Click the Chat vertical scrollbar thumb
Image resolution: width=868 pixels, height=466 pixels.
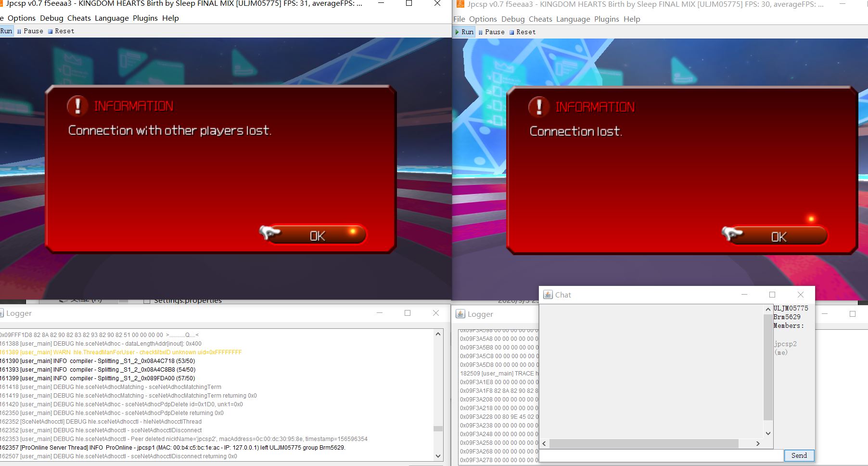[x=768, y=367]
